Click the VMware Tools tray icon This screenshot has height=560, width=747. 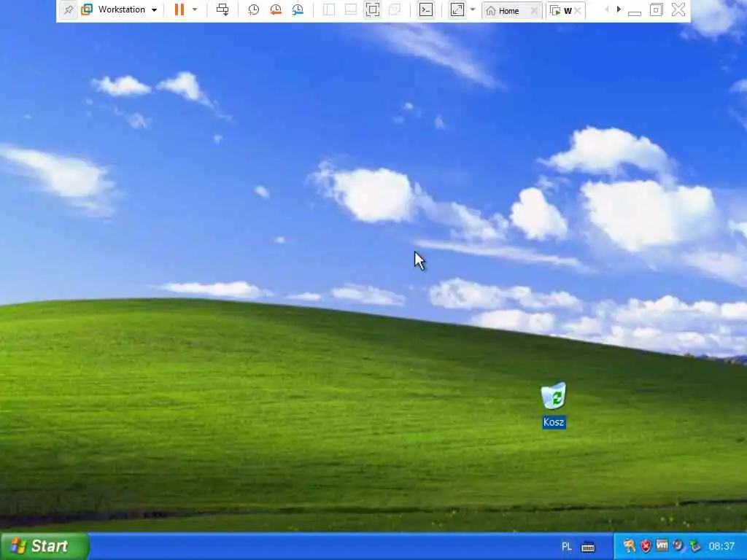point(662,545)
